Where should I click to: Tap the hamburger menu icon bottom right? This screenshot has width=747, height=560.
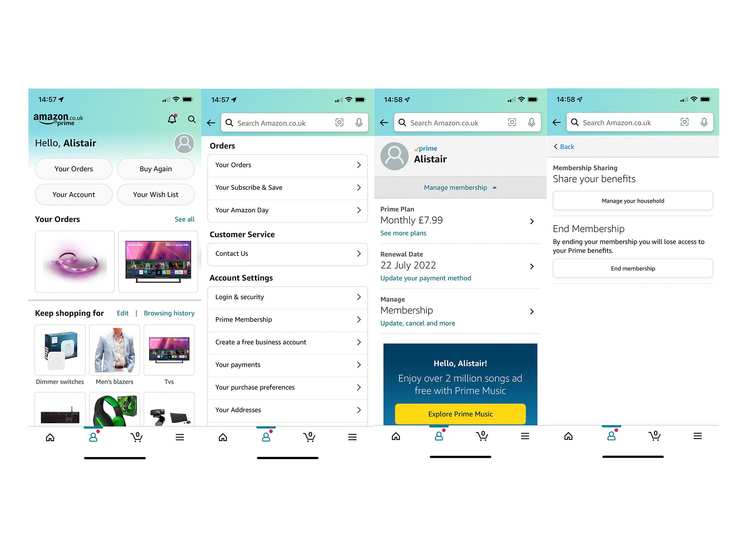point(696,436)
